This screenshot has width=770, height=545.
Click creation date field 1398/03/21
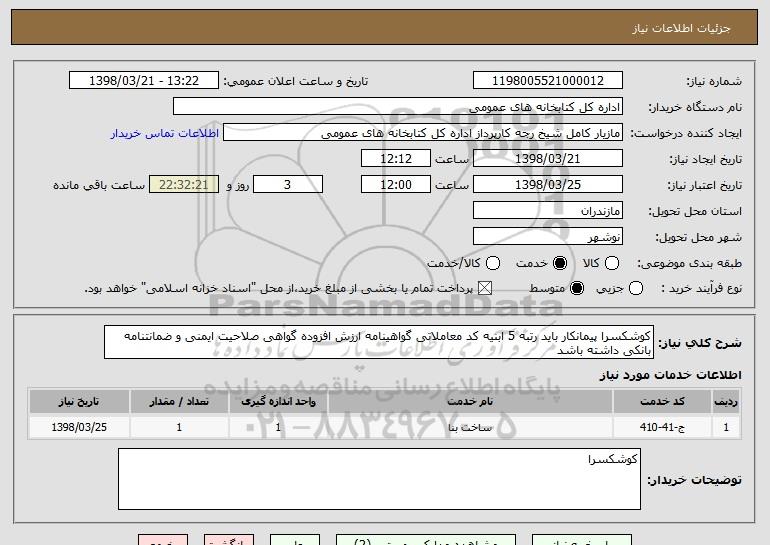[548, 159]
